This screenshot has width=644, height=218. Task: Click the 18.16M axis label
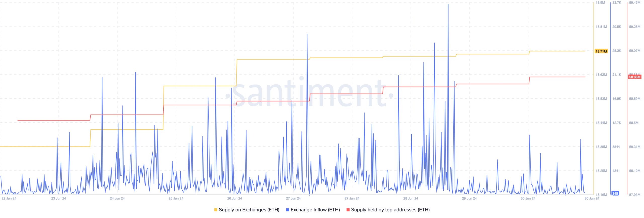coord(601,195)
